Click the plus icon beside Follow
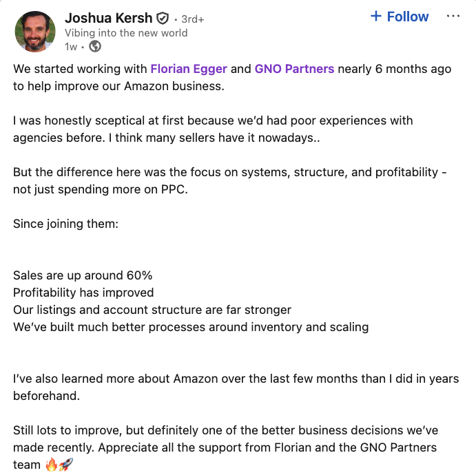The image size is (476, 475). (376, 16)
